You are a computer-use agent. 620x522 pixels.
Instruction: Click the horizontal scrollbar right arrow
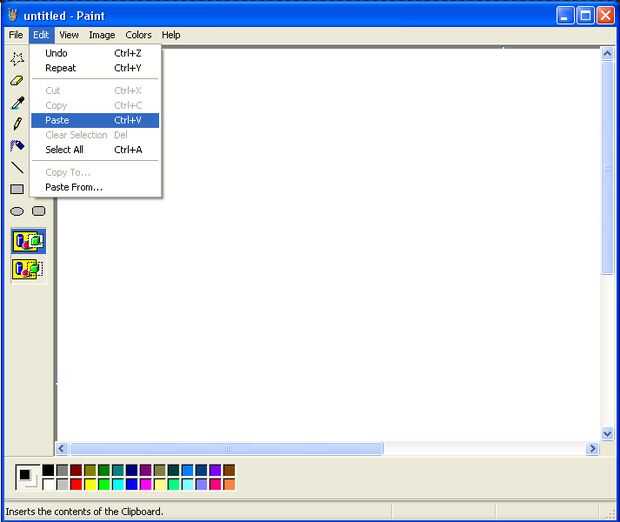[592, 448]
